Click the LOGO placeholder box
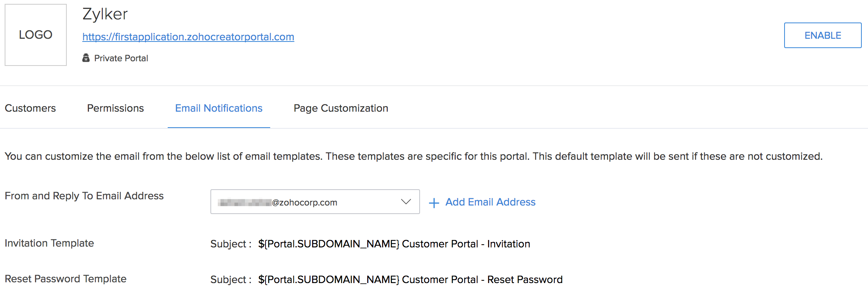 (x=36, y=35)
